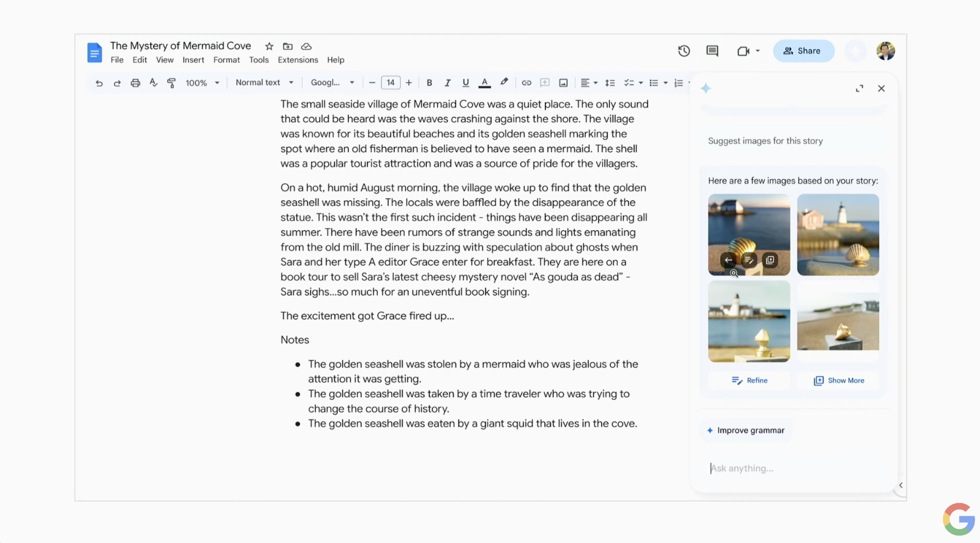Screen dimensions: 980x543
Task: Expand the Normal text style dropdown
Action: [x=264, y=82]
